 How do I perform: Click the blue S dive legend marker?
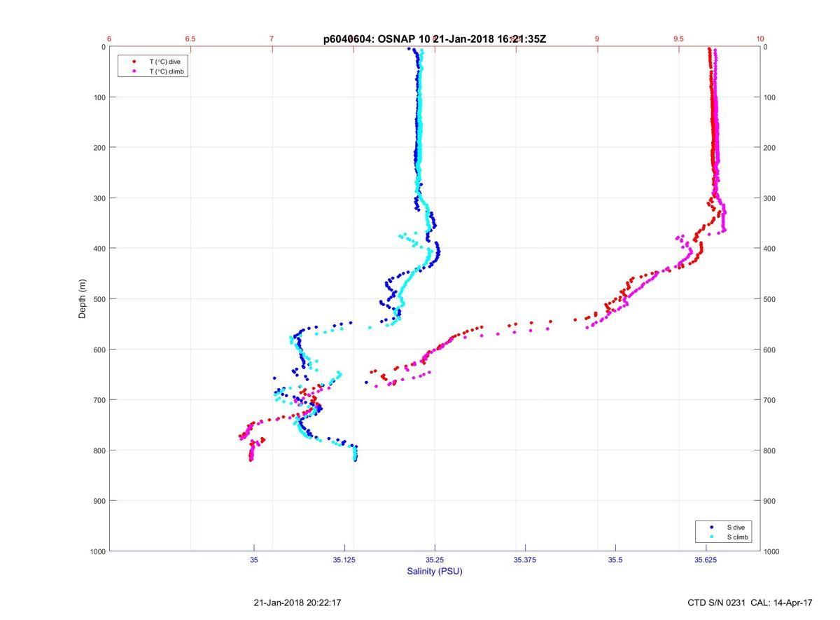click(712, 527)
